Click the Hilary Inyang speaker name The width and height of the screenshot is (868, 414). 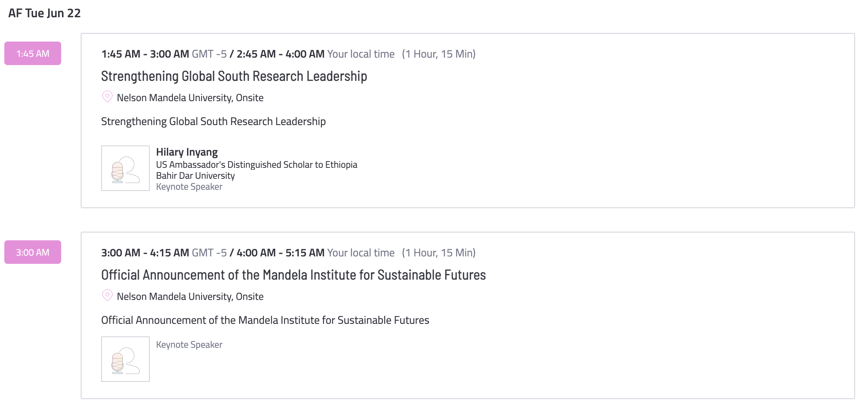tap(187, 152)
